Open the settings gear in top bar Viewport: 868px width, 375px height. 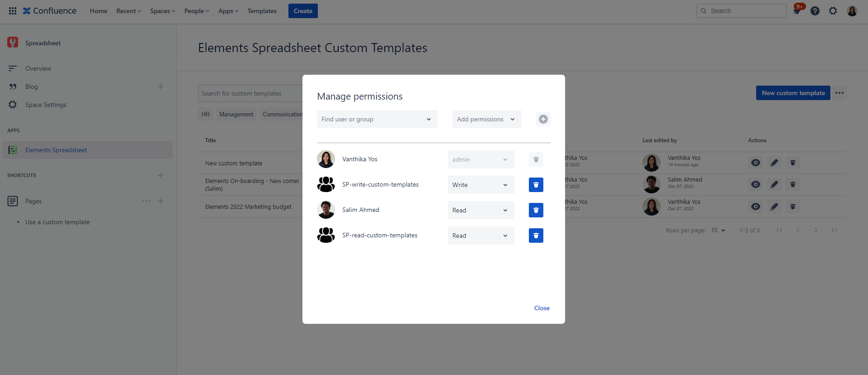click(833, 11)
